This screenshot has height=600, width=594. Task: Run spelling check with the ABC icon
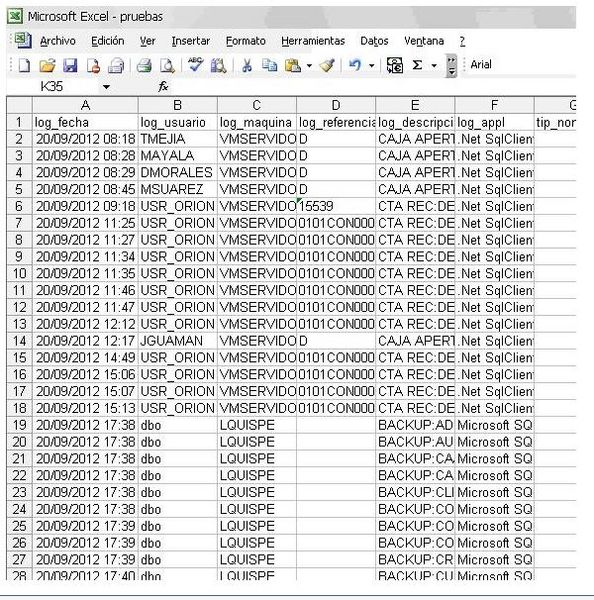click(x=195, y=65)
